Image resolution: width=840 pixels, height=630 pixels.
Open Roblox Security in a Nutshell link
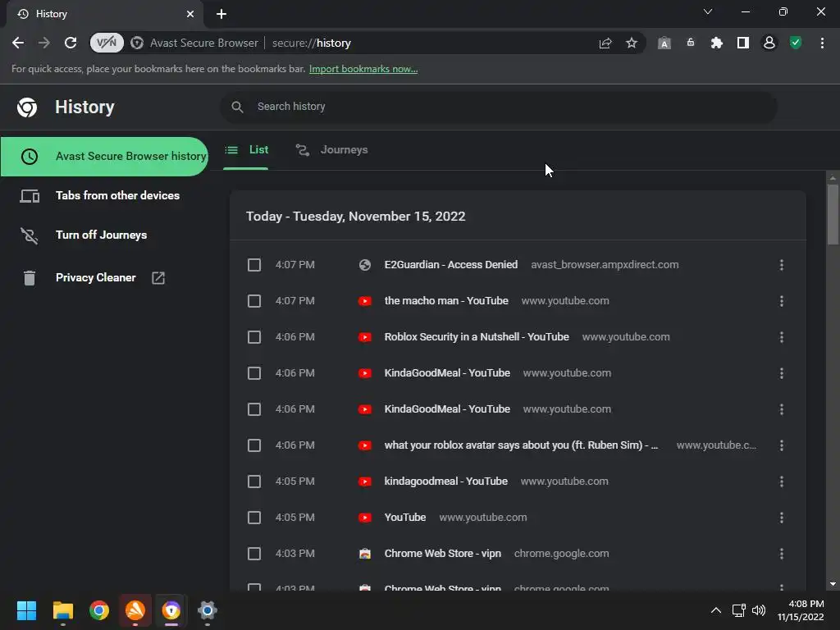[477, 337]
